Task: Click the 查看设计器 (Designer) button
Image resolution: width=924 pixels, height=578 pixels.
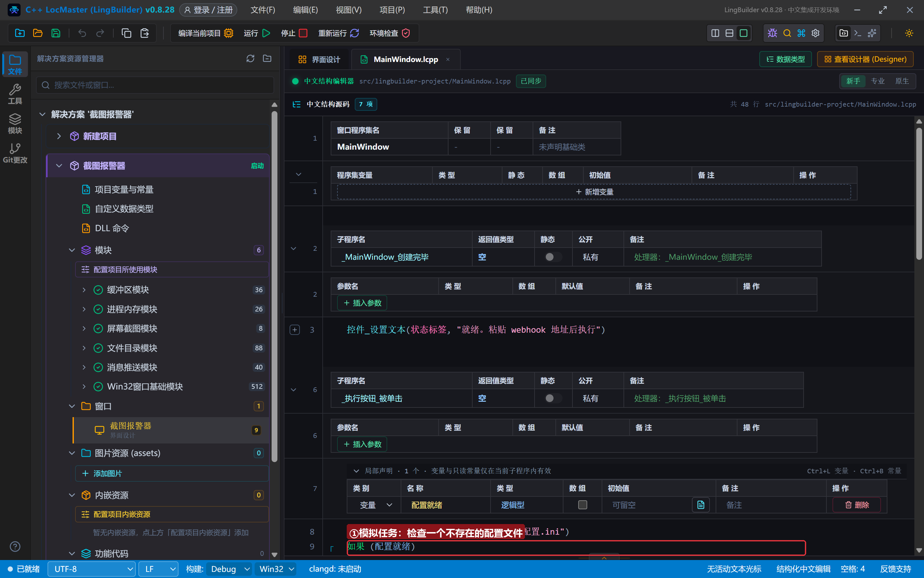Action: pos(865,59)
